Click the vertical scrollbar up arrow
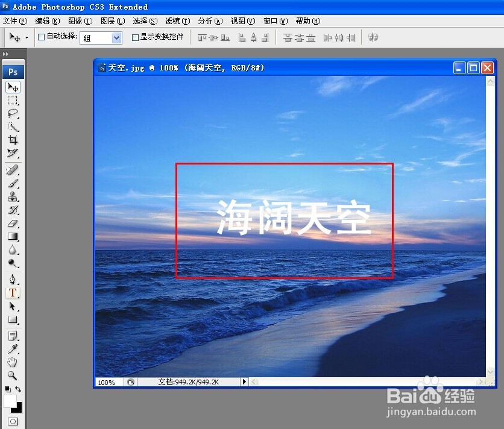The width and height of the screenshot is (504, 429). (x=490, y=81)
